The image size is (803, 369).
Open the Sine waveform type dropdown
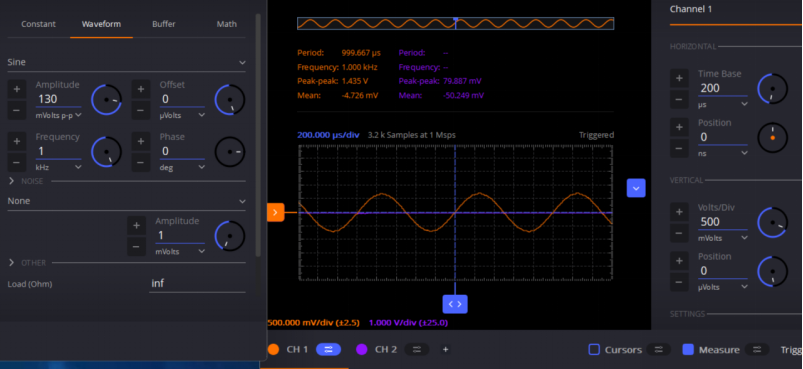(x=126, y=62)
